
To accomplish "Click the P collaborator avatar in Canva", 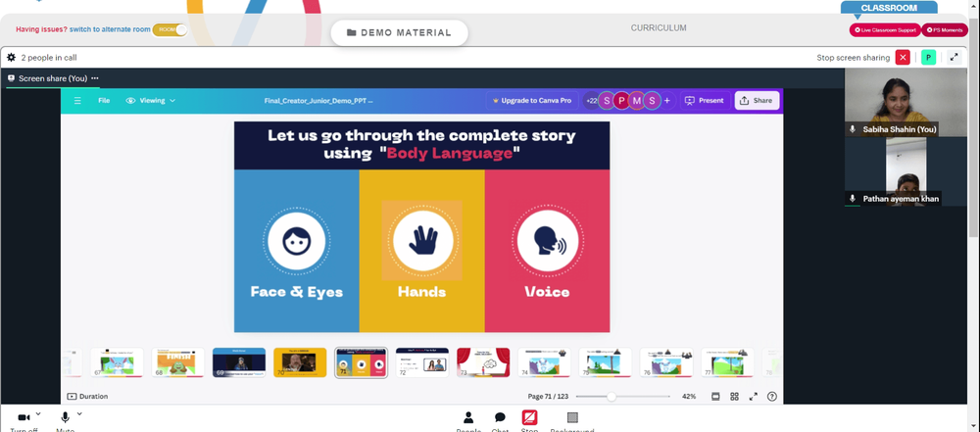I will coord(621,101).
